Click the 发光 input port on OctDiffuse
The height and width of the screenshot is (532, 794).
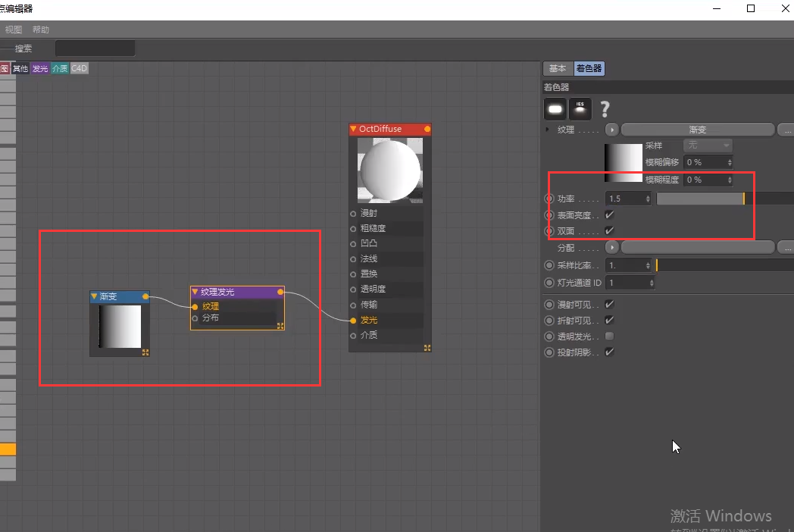[353, 321]
